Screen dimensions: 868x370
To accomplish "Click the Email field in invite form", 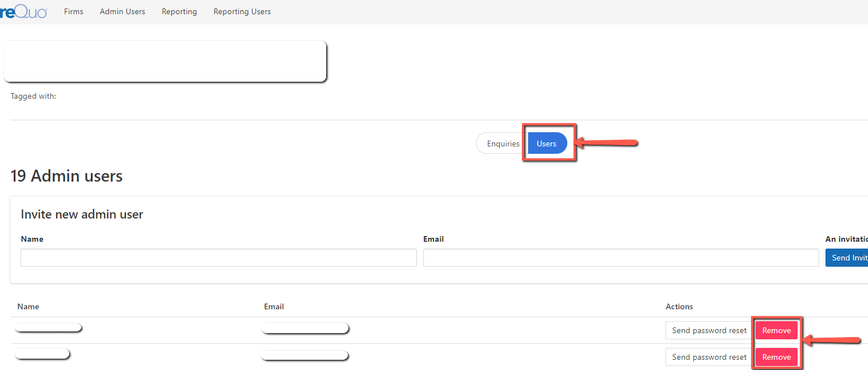I will point(621,258).
